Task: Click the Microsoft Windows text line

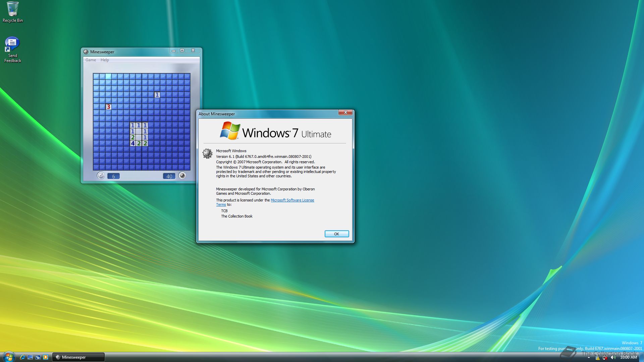Action: (231, 151)
